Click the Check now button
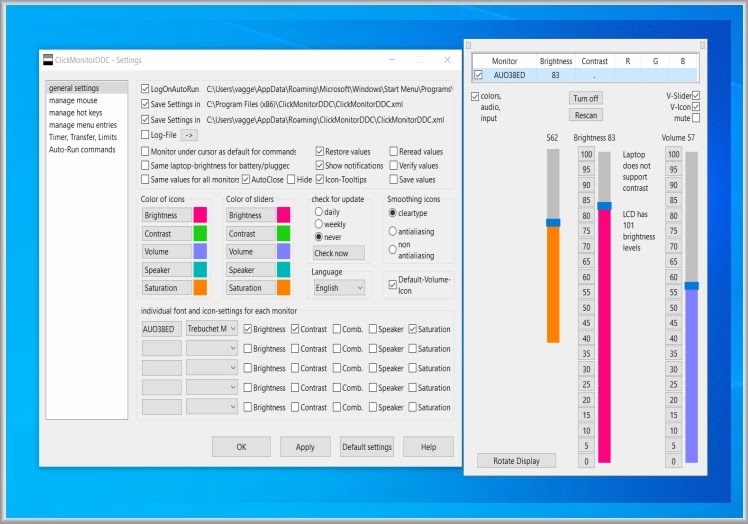 pos(339,253)
